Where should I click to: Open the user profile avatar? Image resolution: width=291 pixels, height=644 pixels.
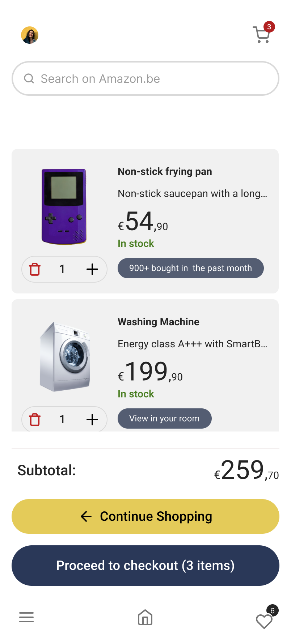(x=30, y=35)
